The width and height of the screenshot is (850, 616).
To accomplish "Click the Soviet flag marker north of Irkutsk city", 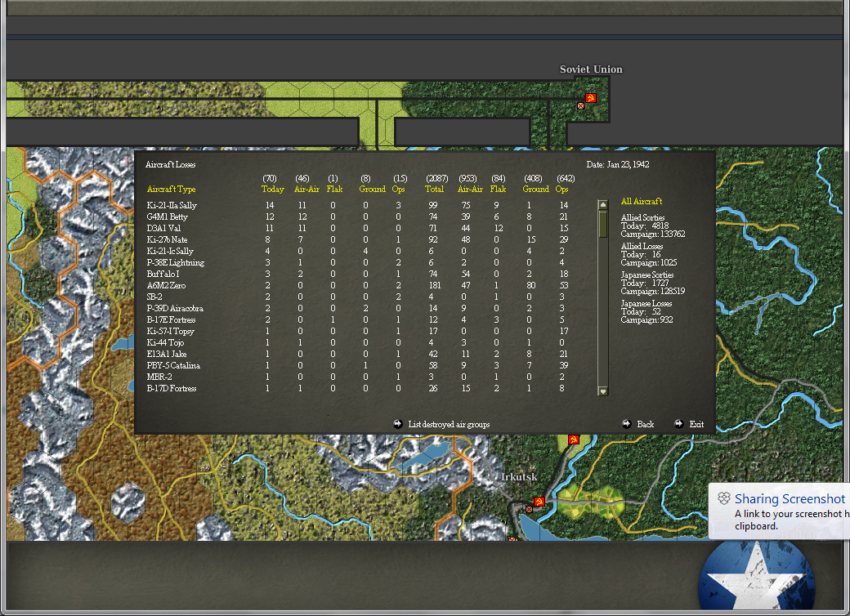I will (x=573, y=440).
